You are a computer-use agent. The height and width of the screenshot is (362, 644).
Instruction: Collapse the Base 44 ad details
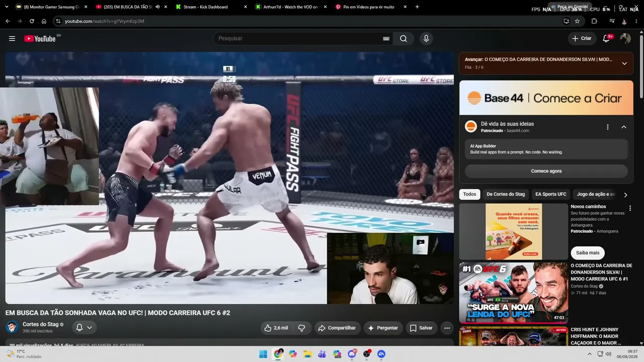pyautogui.click(x=624, y=127)
